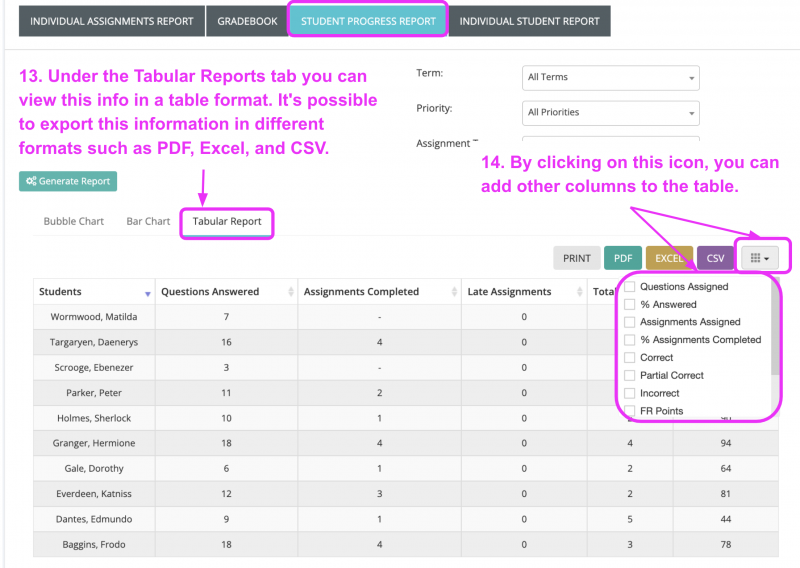Switch to the Gradebook tab
Viewport: 800px width, 568px height.
(x=247, y=21)
